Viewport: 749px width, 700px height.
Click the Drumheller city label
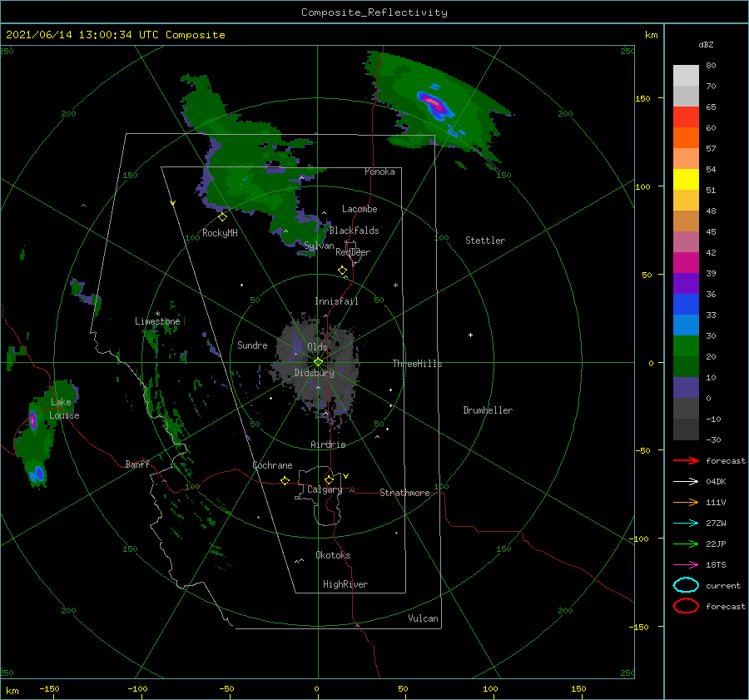click(x=488, y=410)
